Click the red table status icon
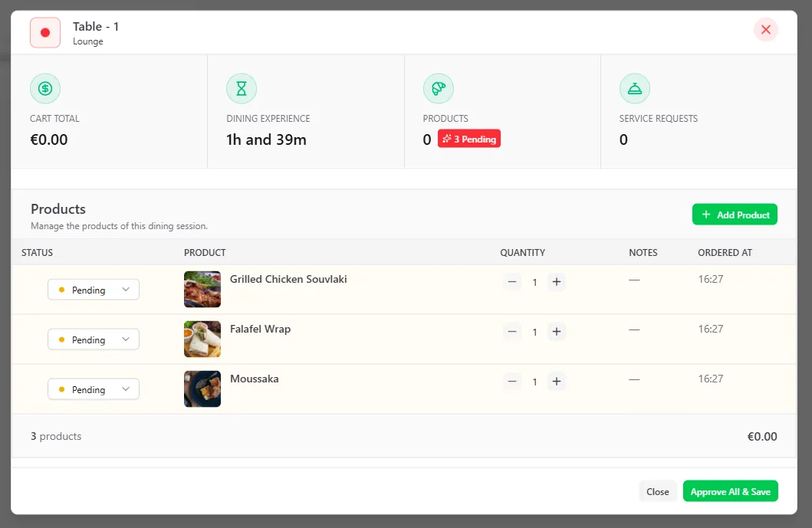This screenshot has width=812, height=528. pyautogui.click(x=45, y=33)
